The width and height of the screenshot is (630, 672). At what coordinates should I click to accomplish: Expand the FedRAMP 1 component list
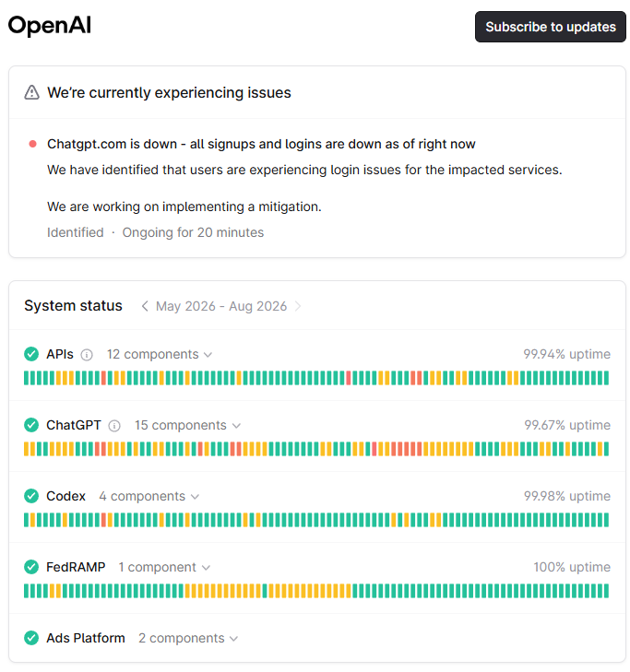point(164,568)
